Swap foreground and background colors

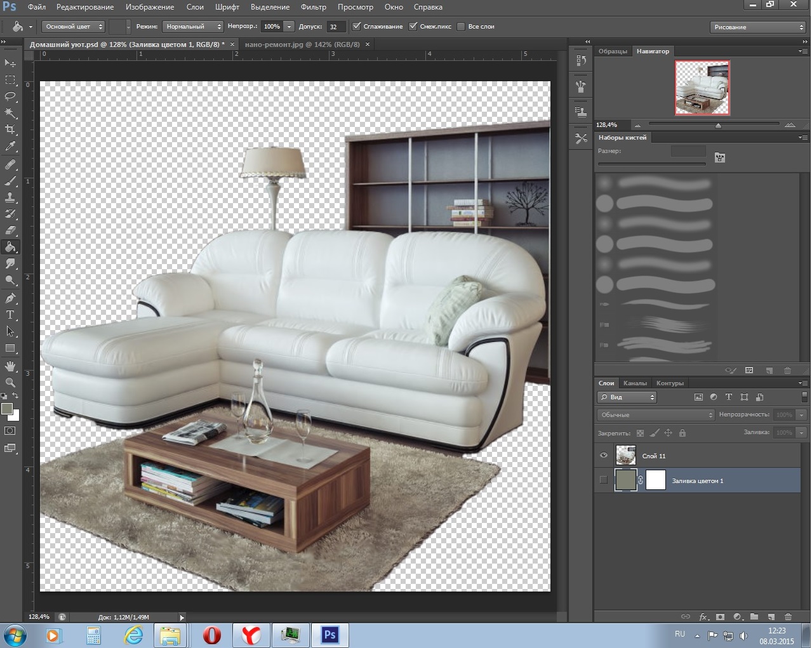(x=16, y=396)
